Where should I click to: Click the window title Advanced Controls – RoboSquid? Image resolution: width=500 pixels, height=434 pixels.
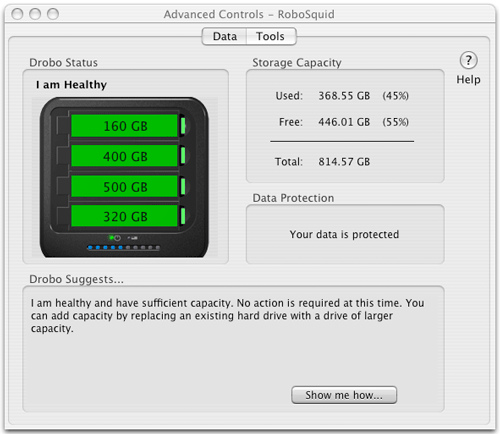coord(249,14)
